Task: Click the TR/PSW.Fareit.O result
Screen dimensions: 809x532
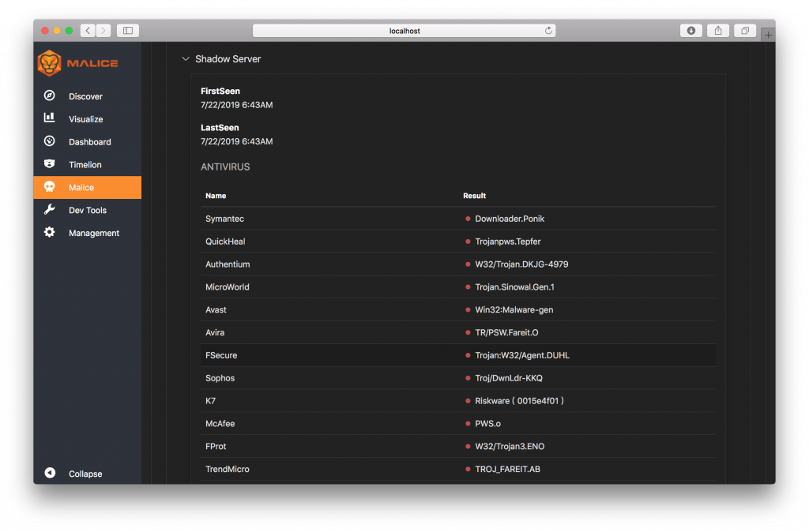Action: coord(506,332)
